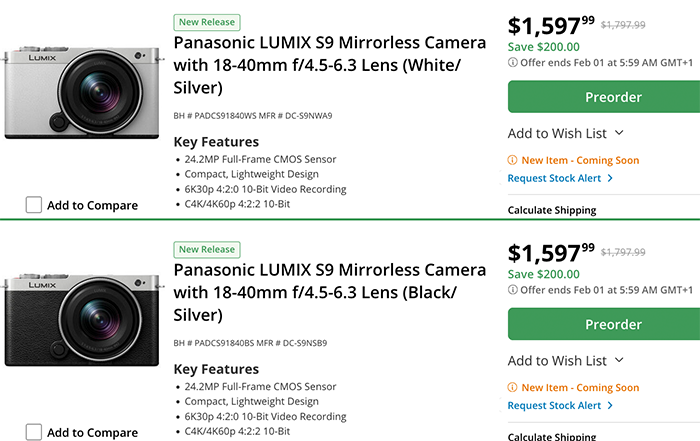Tick Add to Compare for White/Silver camera

[x=34, y=205]
